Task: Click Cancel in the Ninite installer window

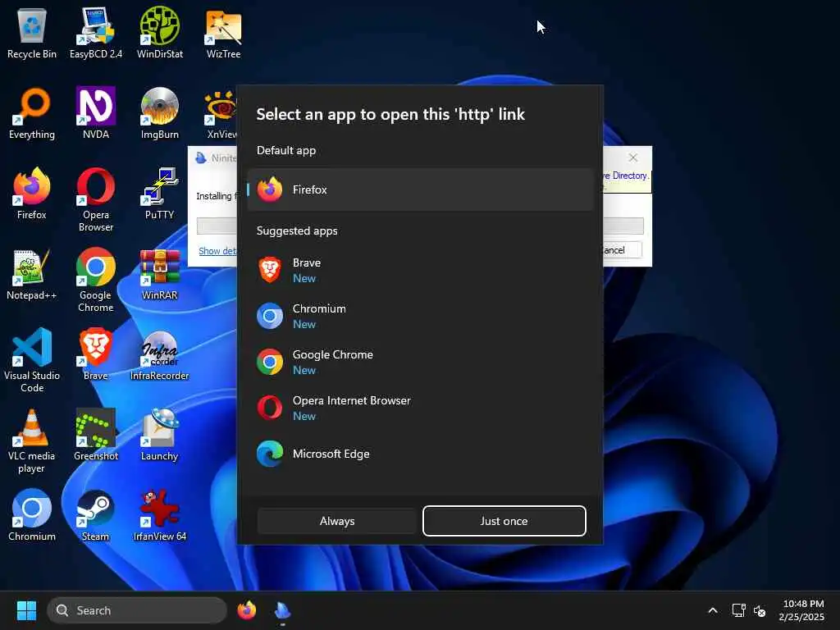Action: click(622, 250)
